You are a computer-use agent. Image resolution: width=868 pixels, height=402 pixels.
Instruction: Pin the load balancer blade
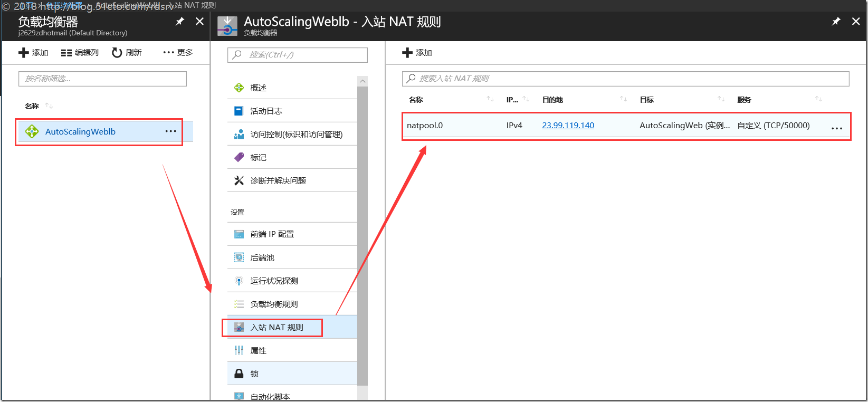pos(180,21)
